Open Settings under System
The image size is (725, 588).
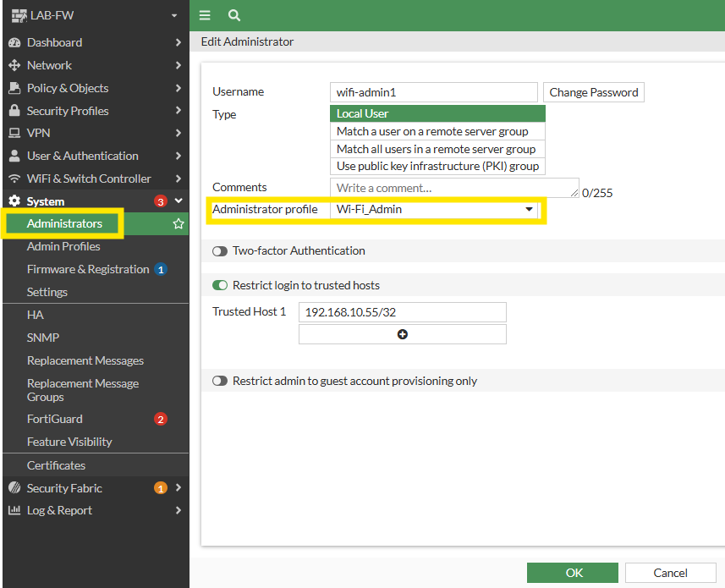[x=47, y=292]
